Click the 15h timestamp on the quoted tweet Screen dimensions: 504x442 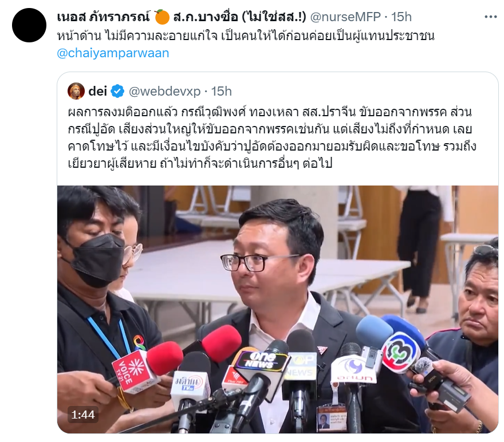pos(222,92)
